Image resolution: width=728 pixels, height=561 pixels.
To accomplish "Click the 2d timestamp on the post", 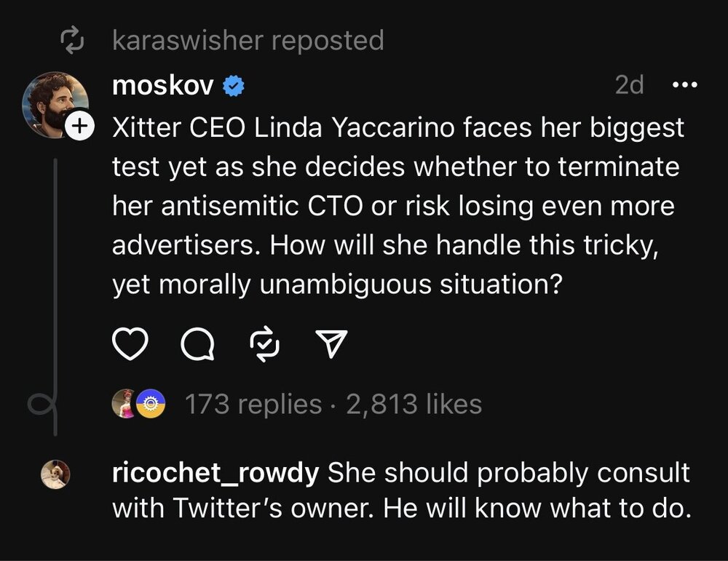I will coord(629,86).
